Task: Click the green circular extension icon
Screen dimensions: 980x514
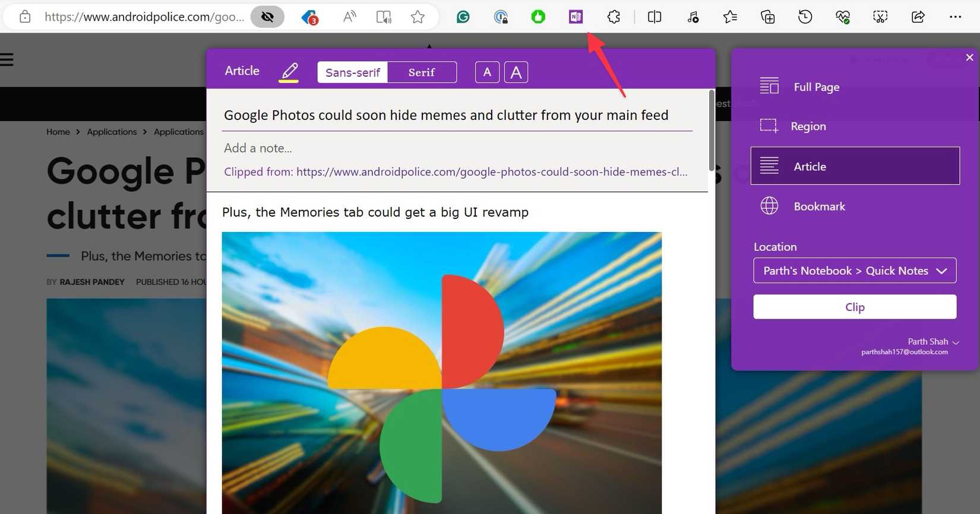Action: 538,17
